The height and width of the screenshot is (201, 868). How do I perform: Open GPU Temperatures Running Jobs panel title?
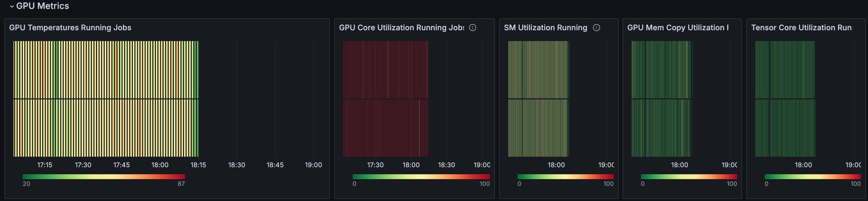(70, 28)
